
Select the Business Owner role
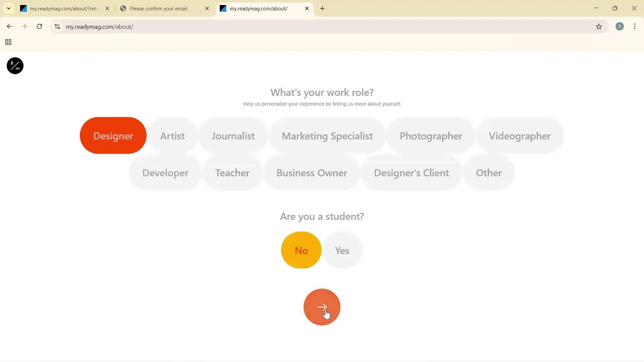312,173
